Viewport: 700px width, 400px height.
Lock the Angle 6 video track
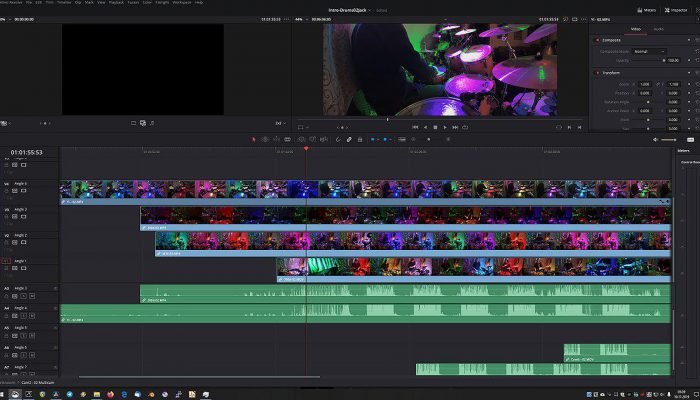point(6,191)
